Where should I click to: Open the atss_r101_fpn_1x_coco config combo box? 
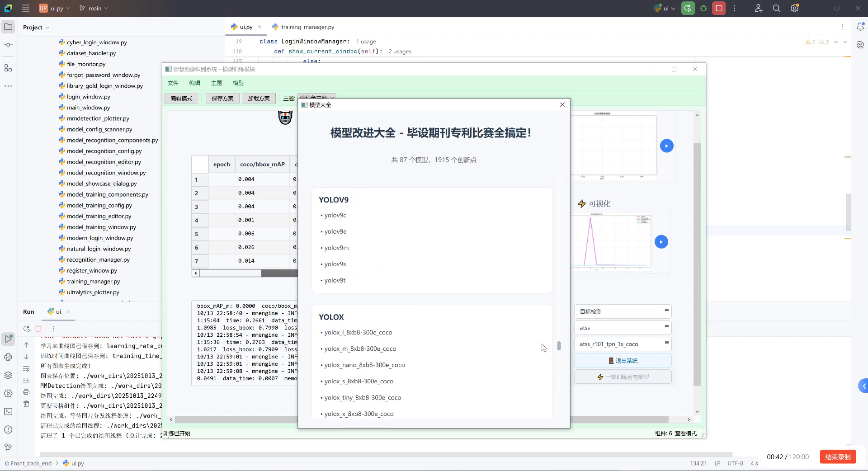[623, 344]
